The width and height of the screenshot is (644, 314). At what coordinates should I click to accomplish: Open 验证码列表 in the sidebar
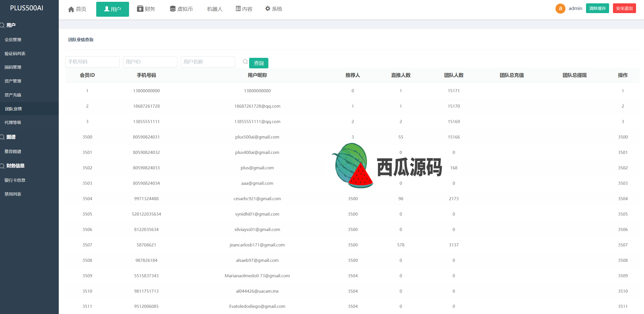coord(15,53)
